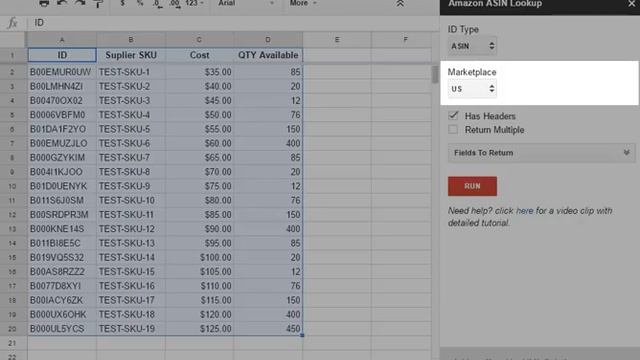Select cell B00SRDPR3M
The height and width of the screenshot is (360, 640).
62,215
